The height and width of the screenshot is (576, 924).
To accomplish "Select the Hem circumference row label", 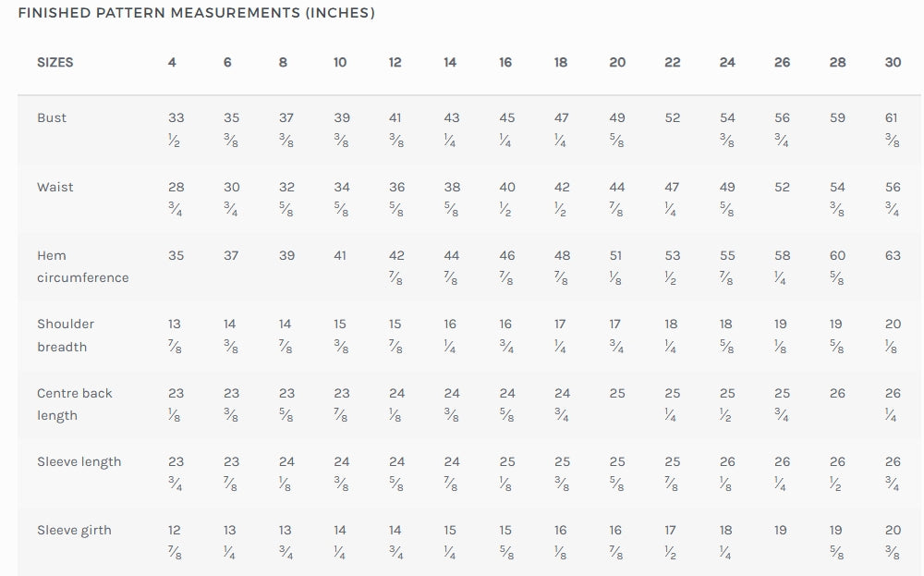I will point(82,266).
